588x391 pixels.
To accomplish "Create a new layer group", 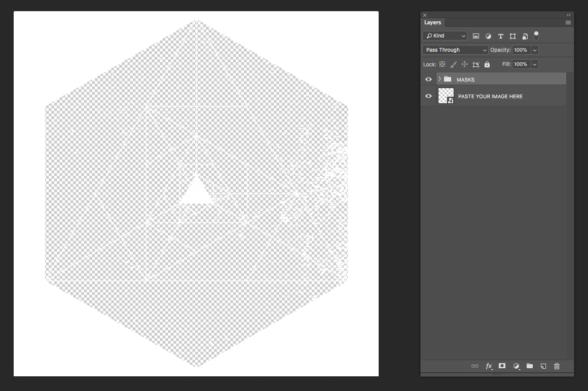I will [529, 366].
